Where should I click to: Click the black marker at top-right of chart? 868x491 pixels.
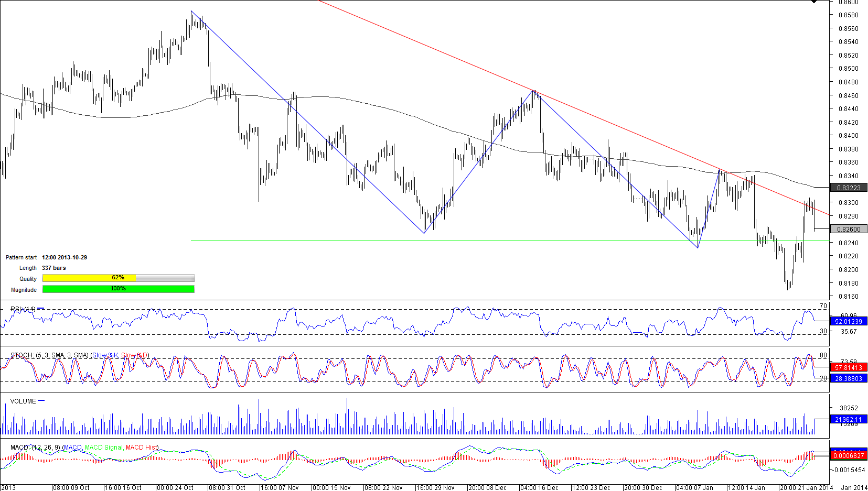[x=813, y=2]
